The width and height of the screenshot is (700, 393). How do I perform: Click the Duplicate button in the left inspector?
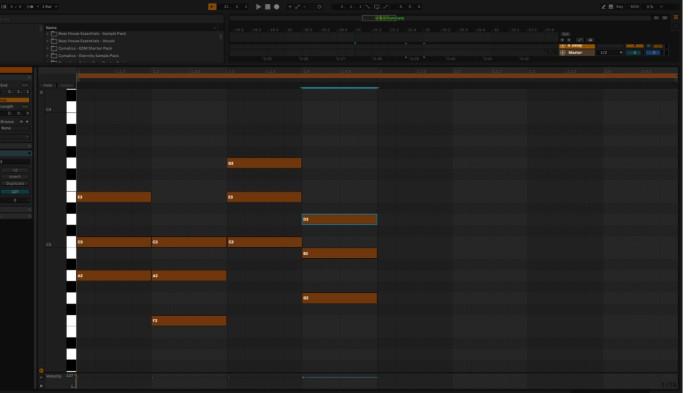pos(15,184)
